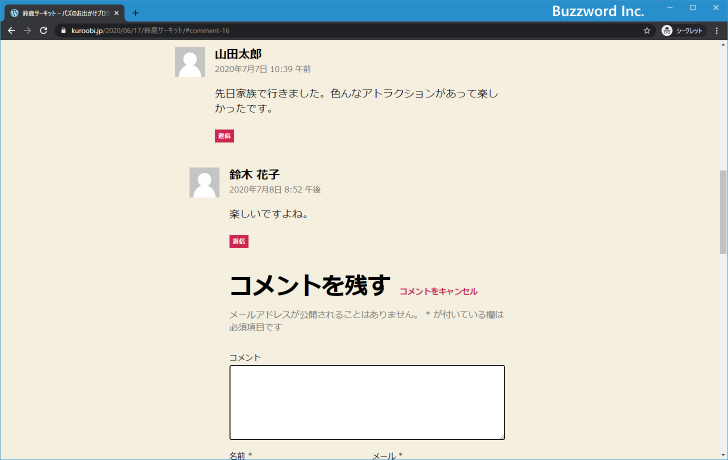Click the incognito シークレット profile badge

pos(683,31)
